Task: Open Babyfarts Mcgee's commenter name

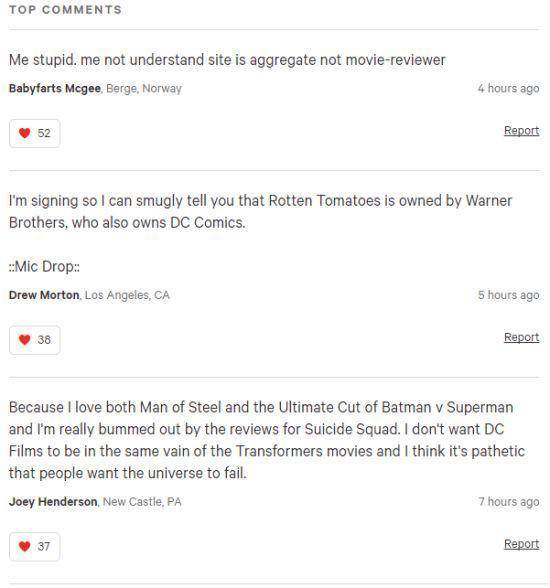Action: coord(55,88)
